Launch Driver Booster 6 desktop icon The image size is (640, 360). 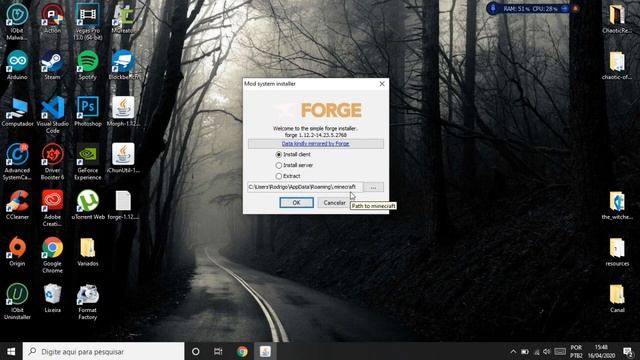52,162
